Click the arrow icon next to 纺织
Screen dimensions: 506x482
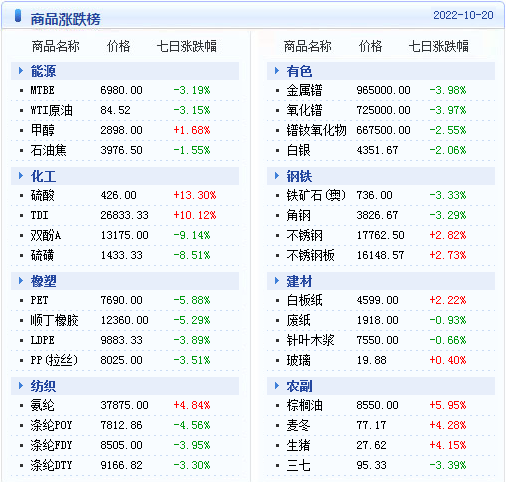[x=21, y=386]
